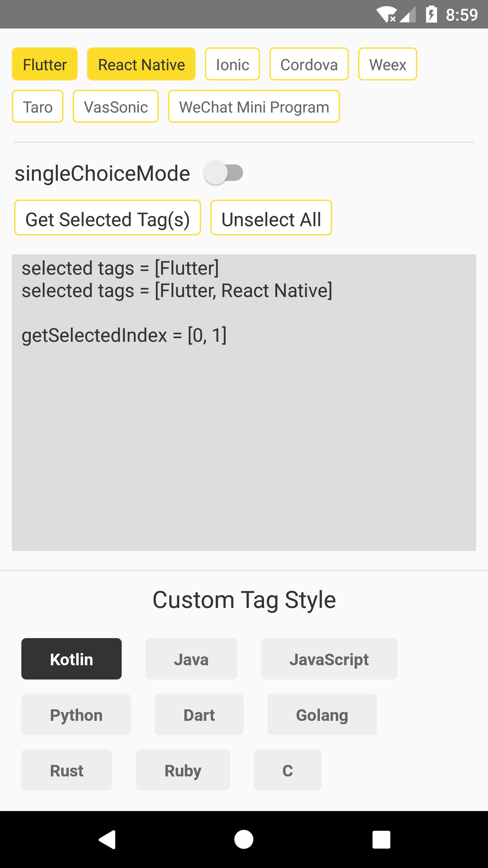488x868 pixels.
Task: Deselect the React Native tag
Action: tap(141, 64)
